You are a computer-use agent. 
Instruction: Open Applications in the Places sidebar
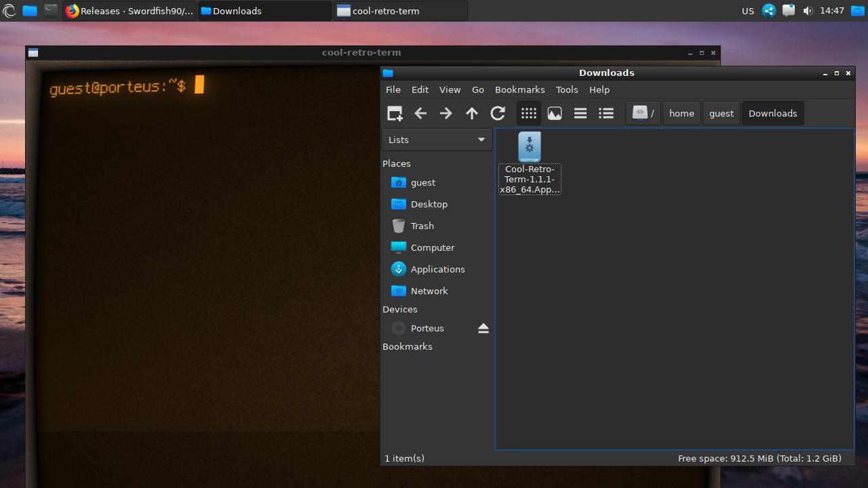click(437, 269)
